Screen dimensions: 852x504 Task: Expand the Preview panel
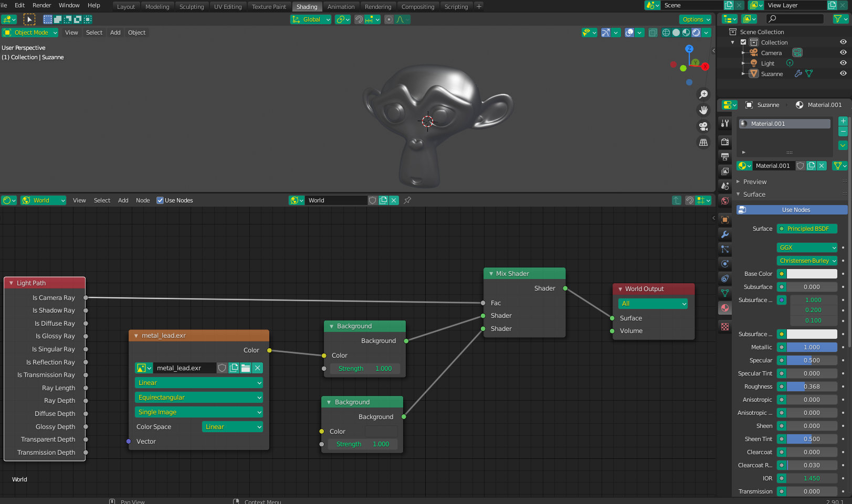[754, 182]
